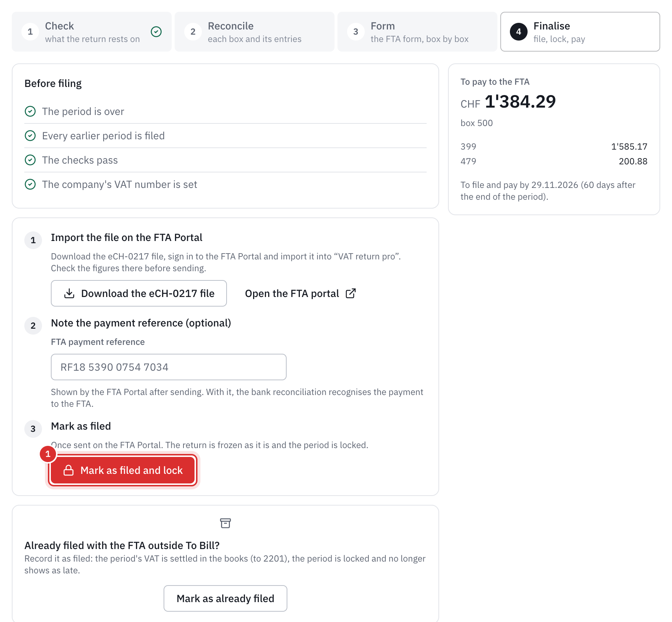The height and width of the screenshot is (622, 672).
Task: Focus the FTA payment reference field
Action: pos(169,367)
